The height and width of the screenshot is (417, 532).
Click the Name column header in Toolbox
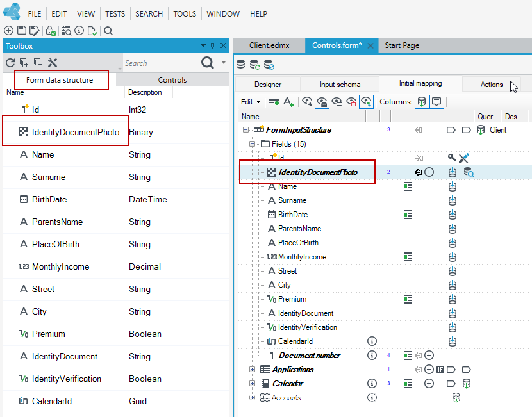click(64, 92)
